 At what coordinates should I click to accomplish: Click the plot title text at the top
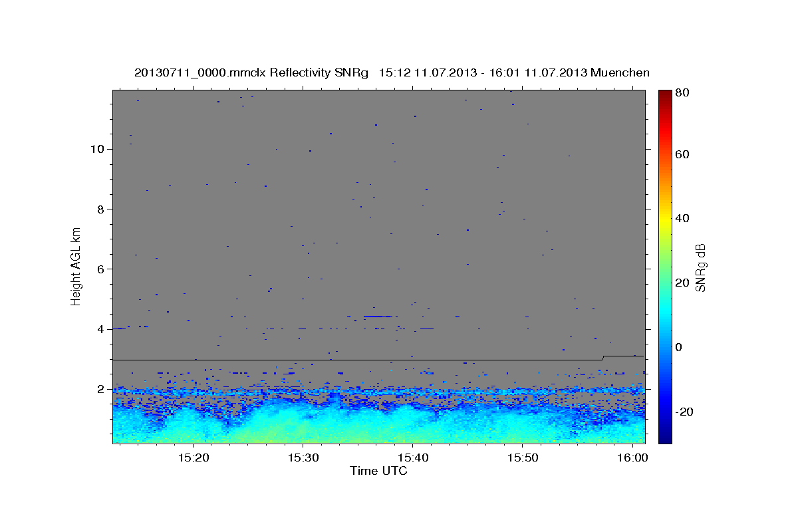pos(392,72)
